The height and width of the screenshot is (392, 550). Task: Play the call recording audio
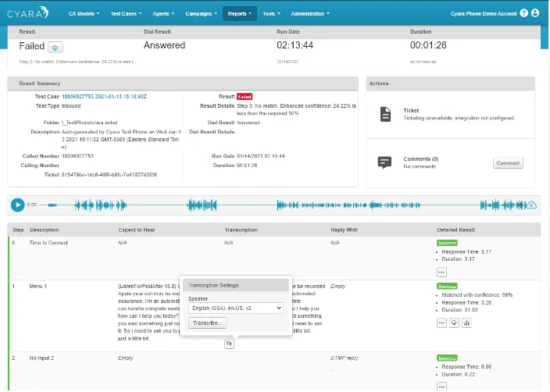coord(17,205)
